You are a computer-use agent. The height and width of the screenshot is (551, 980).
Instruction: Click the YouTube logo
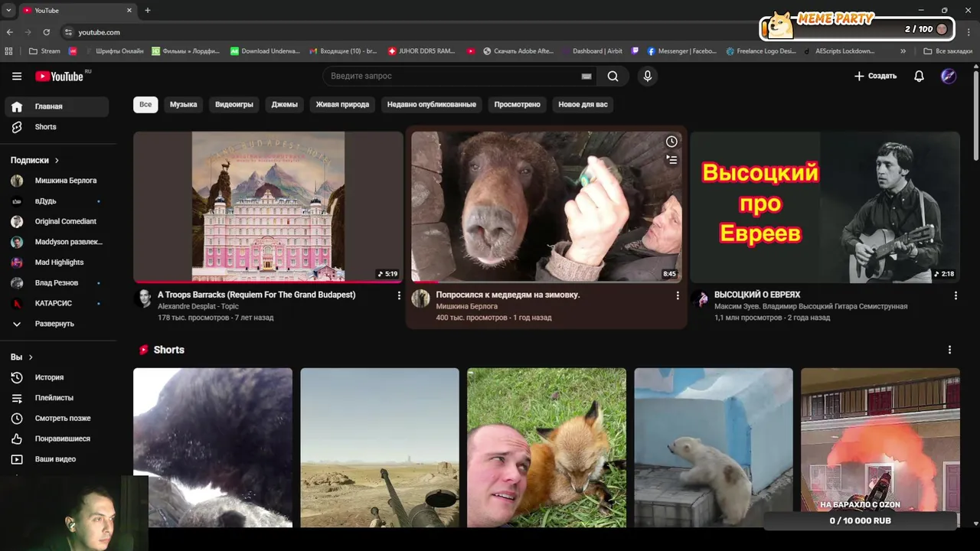(x=59, y=76)
